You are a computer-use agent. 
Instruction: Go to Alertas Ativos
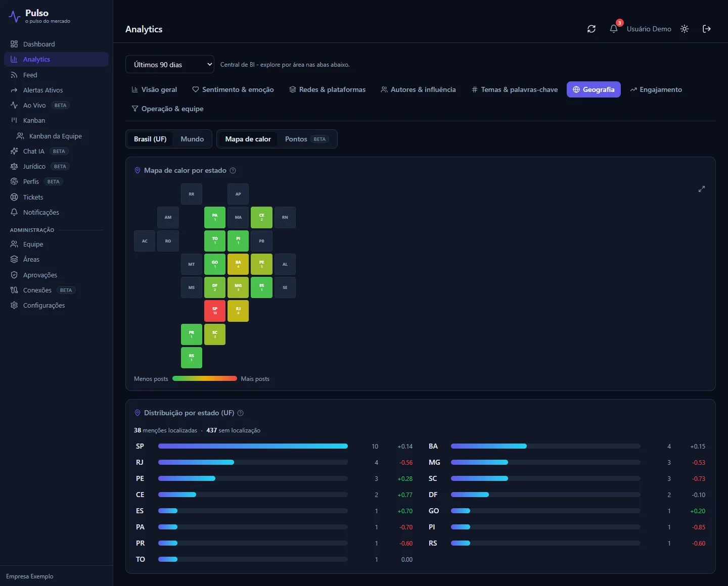pyautogui.click(x=56, y=90)
